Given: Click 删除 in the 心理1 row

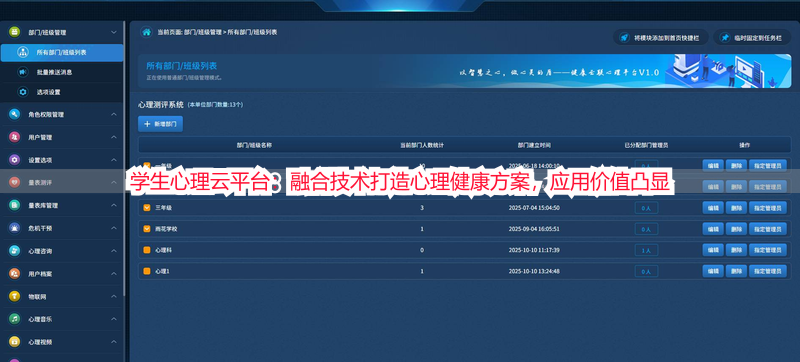Looking at the screenshot, I should coord(736,272).
